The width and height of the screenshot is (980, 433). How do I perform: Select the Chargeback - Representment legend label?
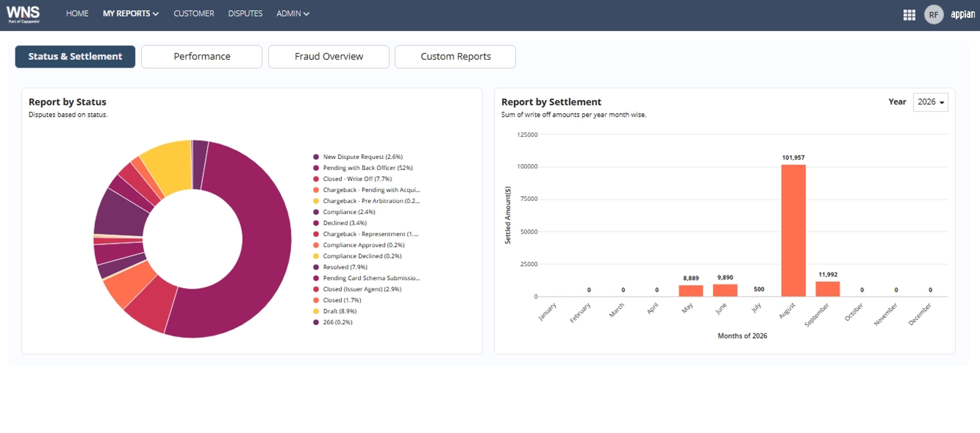point(371,234)
